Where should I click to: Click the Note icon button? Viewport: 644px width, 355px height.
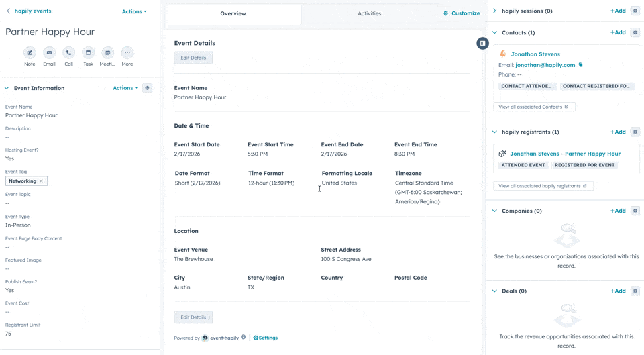(30, 53)
